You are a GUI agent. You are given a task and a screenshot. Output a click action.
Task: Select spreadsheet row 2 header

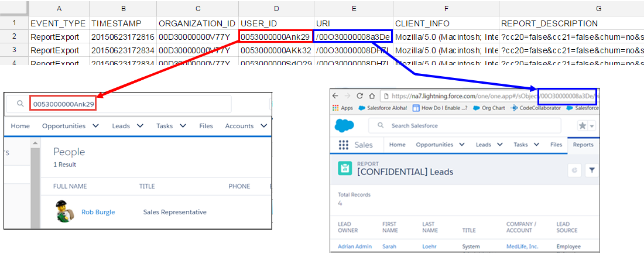tap(14, 36)
